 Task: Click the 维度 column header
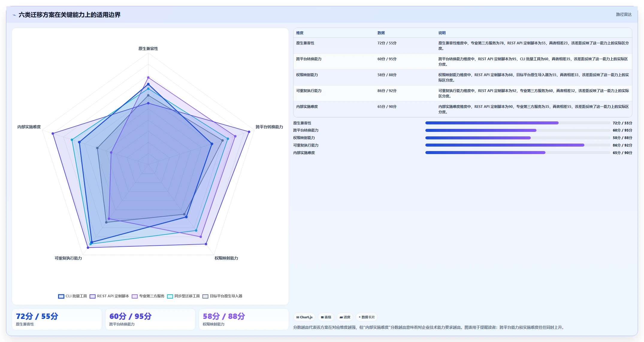pos(300,33)
